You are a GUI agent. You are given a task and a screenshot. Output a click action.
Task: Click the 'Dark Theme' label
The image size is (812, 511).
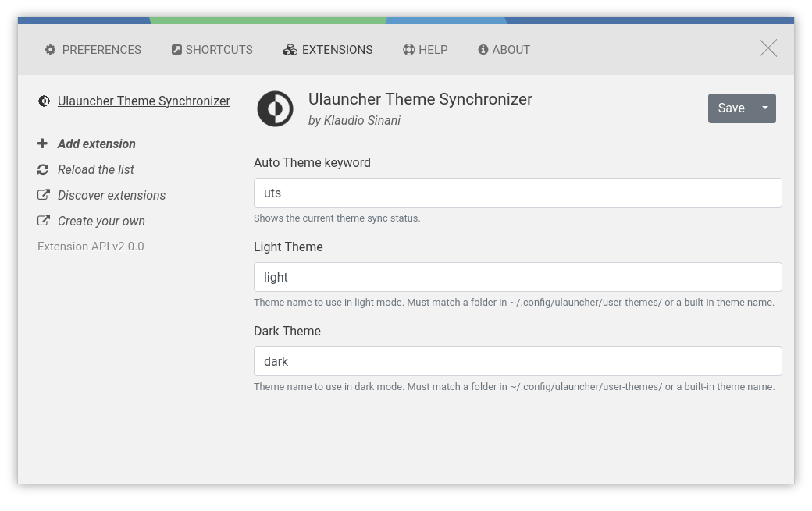pos(287,331)
